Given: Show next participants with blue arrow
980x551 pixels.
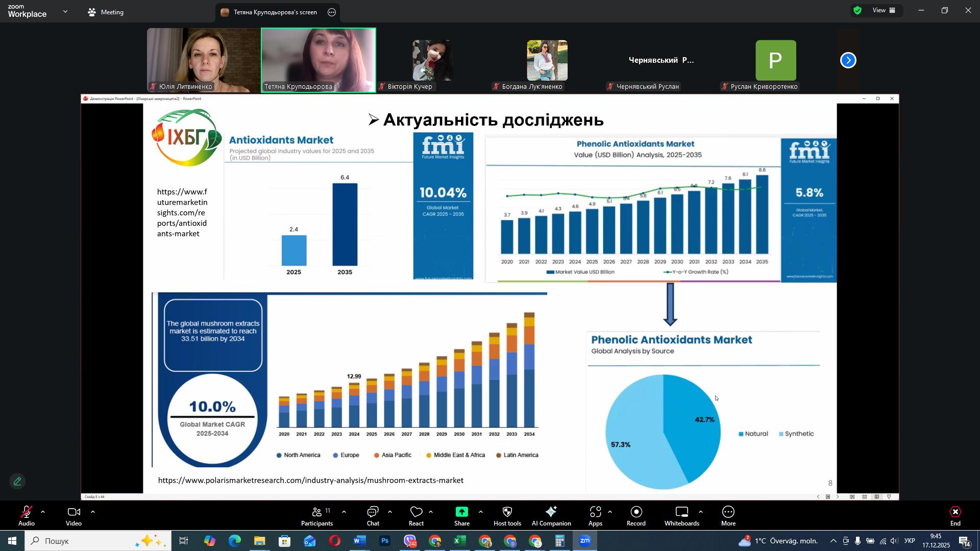Looking at the screenshot, I should point(848,60).
